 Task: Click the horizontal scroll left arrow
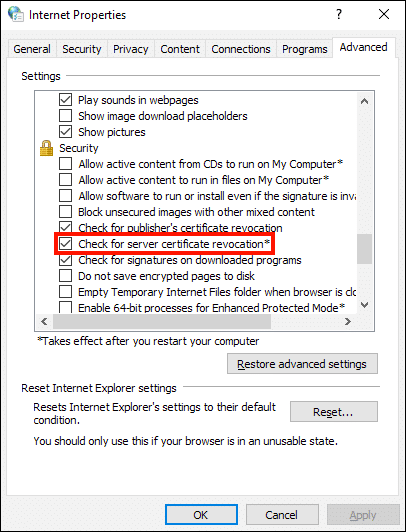click(x=44, y=321)
